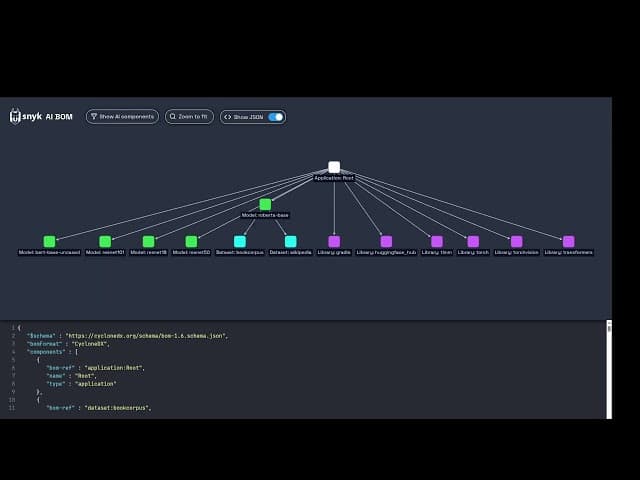Click the 'Library: huggingface_hub' label
This screenshot has height=480, width=640.
point(386,252)
